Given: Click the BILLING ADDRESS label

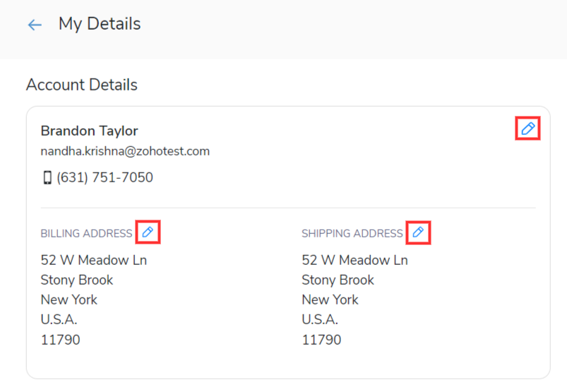Looking at the screenshot, I should point(86,234).
